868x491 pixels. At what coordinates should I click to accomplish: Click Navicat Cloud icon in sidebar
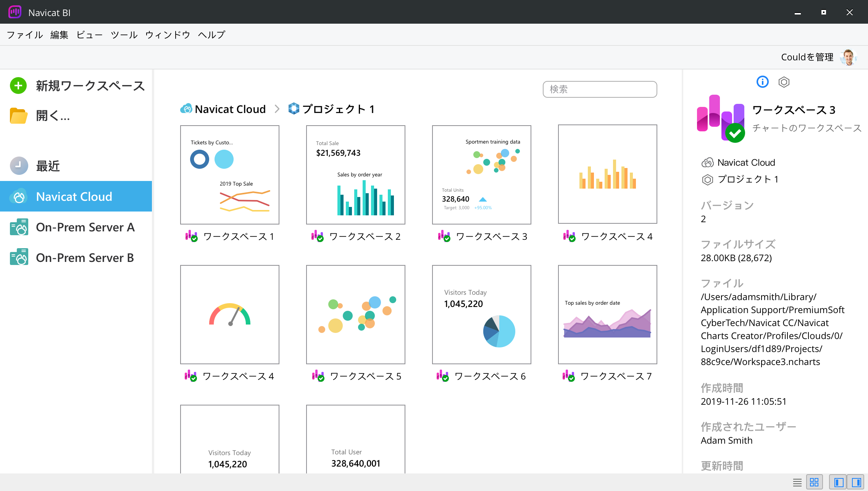pyautogui.click(x=19, y=197)
